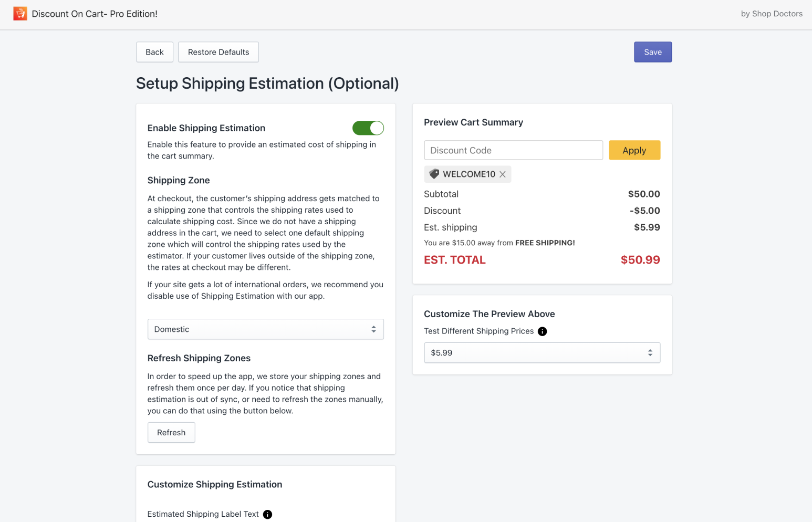Click the EST. TOTAL amount $50.99
812x522 pixels.
click(640, 260)
